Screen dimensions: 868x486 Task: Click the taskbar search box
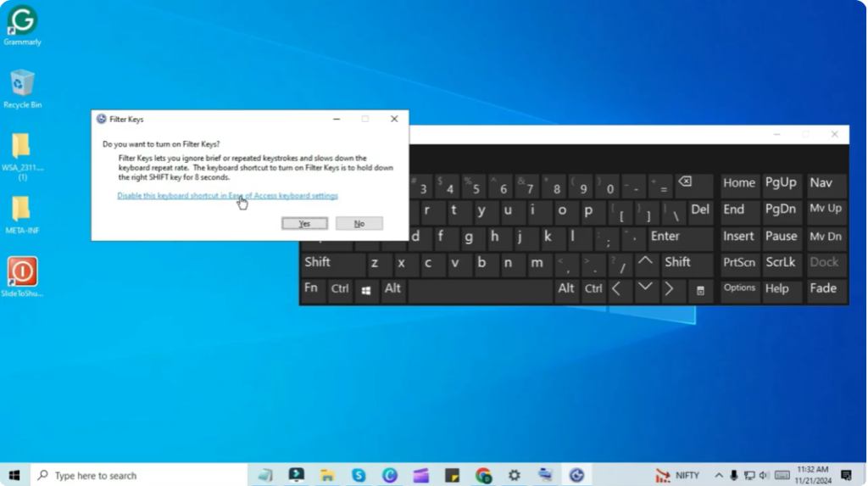pos(138,476)
